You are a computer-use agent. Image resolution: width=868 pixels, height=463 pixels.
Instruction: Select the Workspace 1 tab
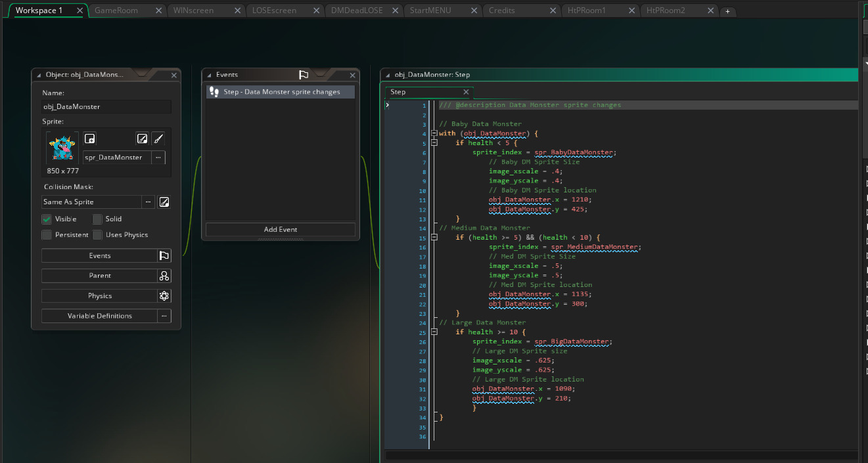point(39,11)
